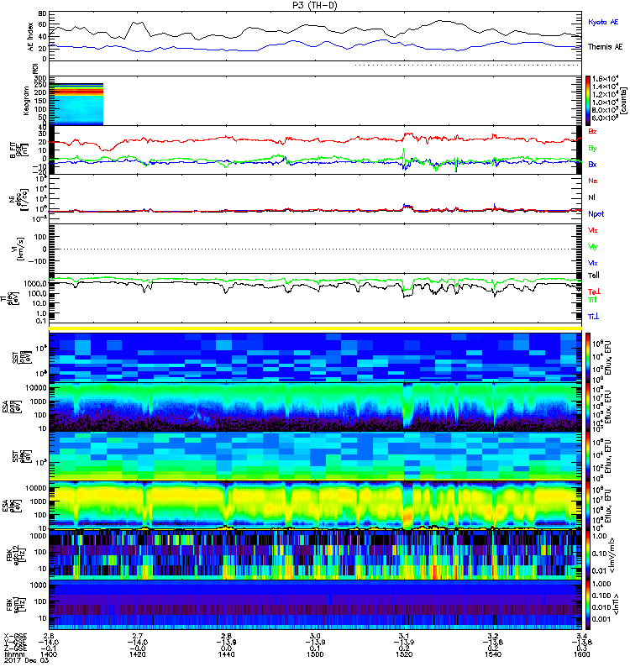
Task: Click the green Viy velocity label
Action: point(592,247)
